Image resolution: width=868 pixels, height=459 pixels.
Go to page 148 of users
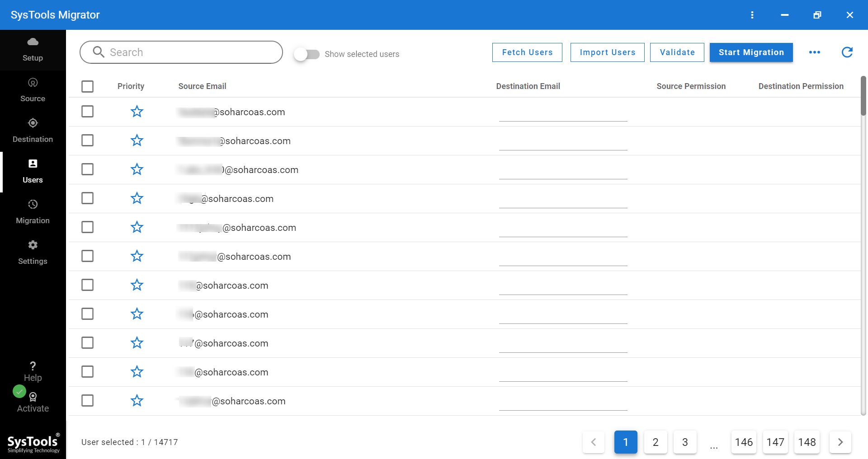(x=807, y=442)
